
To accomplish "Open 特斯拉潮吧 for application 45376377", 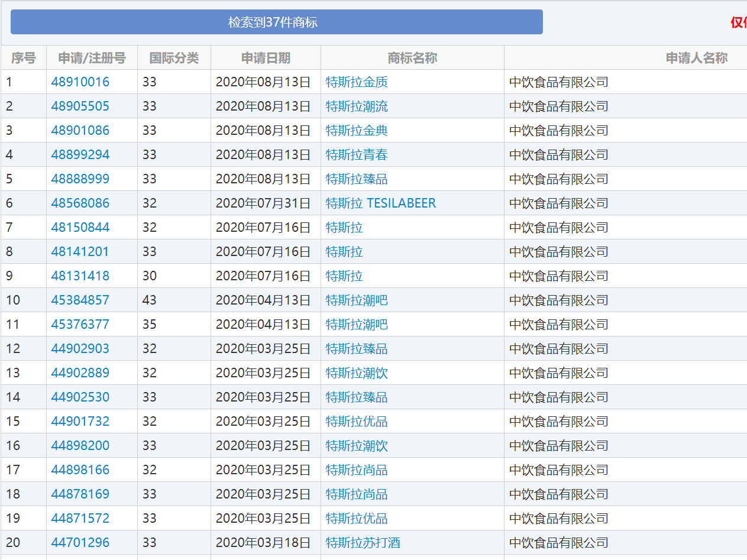I will pyautogui.click(x=357, y=325).
